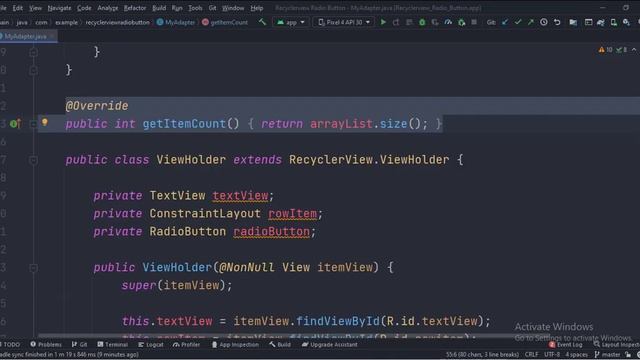Open the Refactor menu
640x360 pixels.
point(135,8)
